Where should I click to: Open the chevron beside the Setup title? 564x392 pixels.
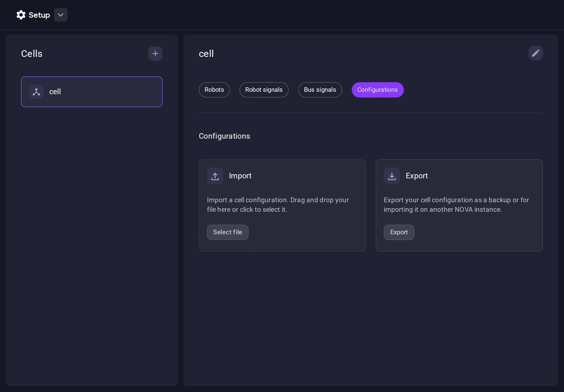60,15
